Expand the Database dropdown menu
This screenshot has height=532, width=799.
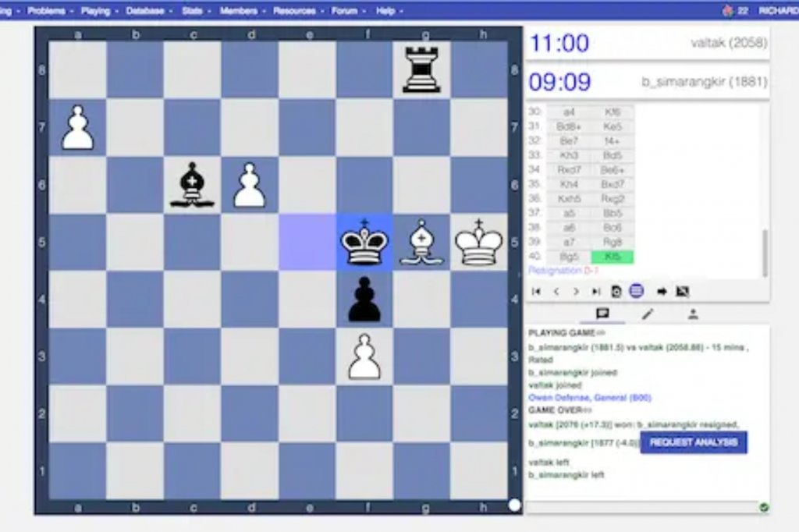148,11
